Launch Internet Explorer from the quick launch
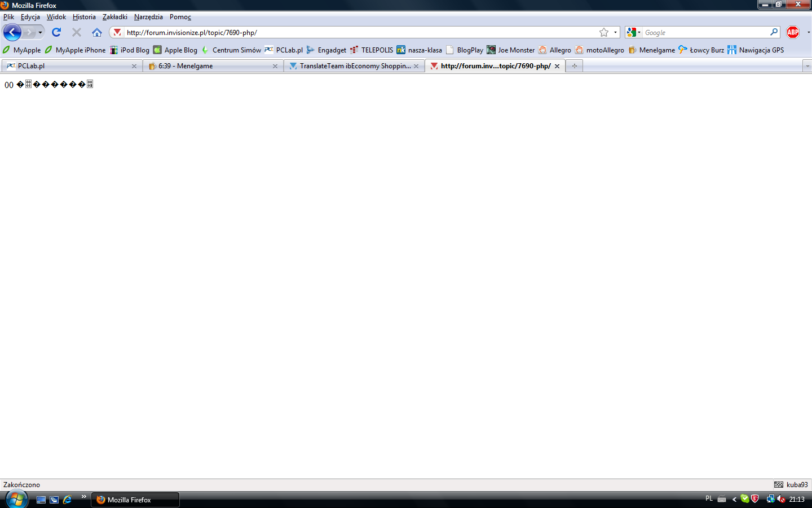The width and height of the screenshot is (812, 508). click(68, 500)
